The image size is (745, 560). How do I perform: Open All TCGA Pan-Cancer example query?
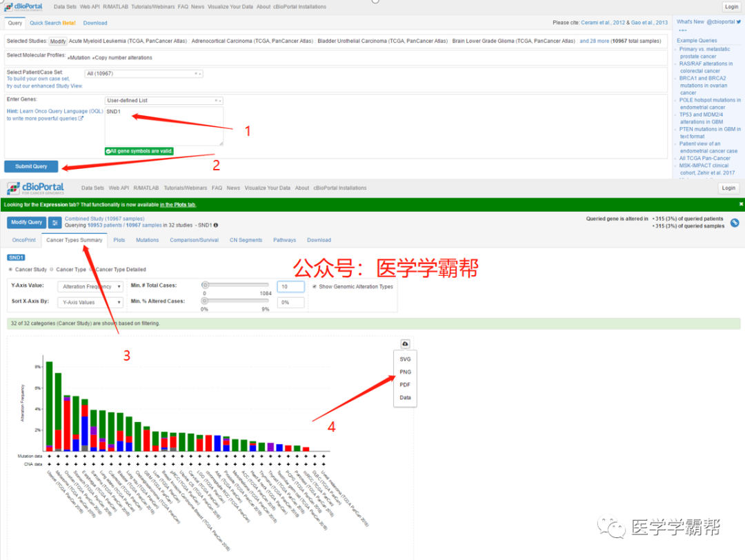coord(704,158)
